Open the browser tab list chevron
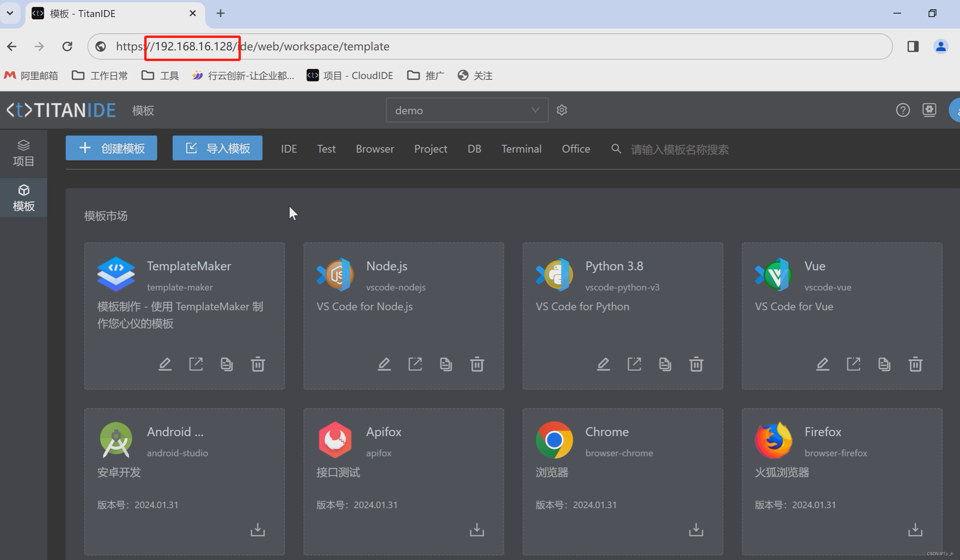Viewport: 960px width, 560px height. [10, 13]
